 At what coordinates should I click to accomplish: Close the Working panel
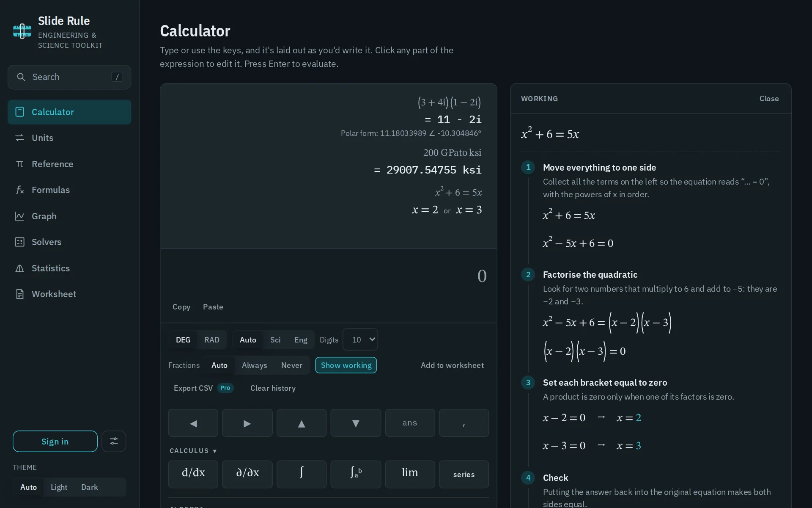coord(769,99)
